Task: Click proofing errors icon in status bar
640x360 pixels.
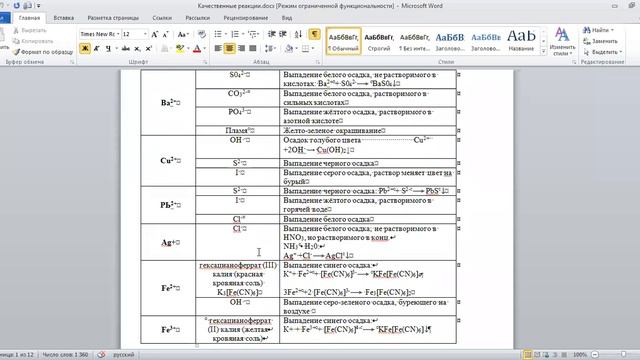Action: 101,355
